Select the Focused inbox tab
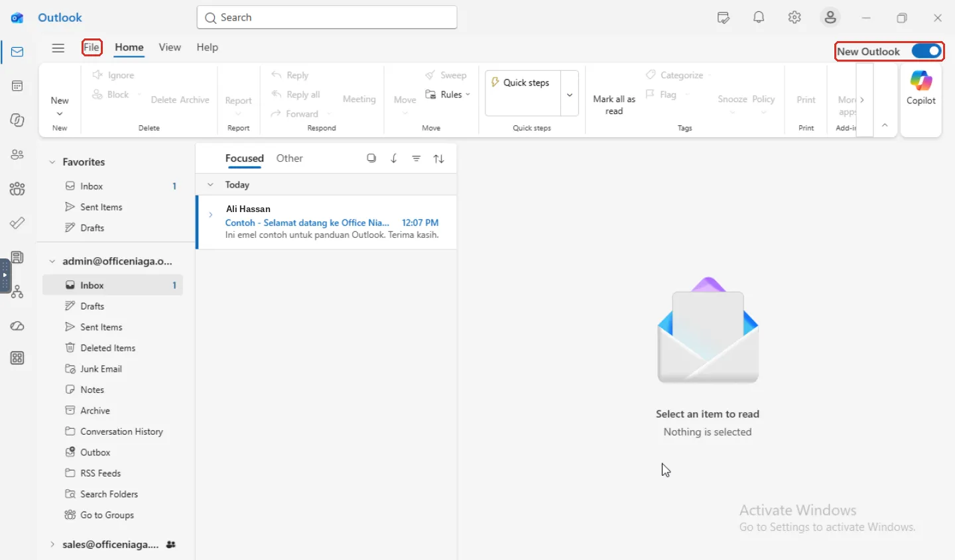The height and width of the screenshot is (560, 955). [245, 159]
